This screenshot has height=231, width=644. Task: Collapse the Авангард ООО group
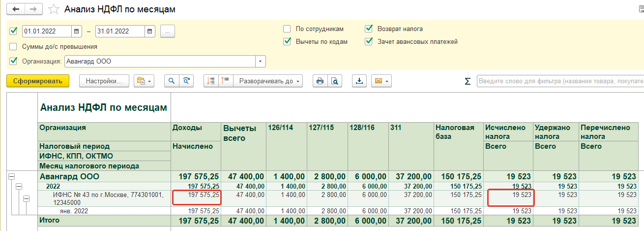pos(11,176)
